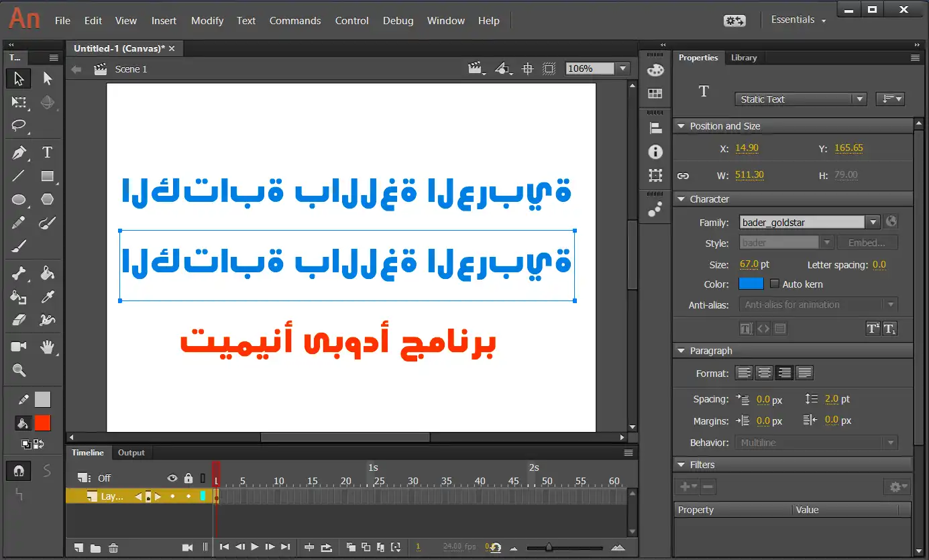
Task: Select the Selection tool arrow
Action: click(x=19, y=78)
